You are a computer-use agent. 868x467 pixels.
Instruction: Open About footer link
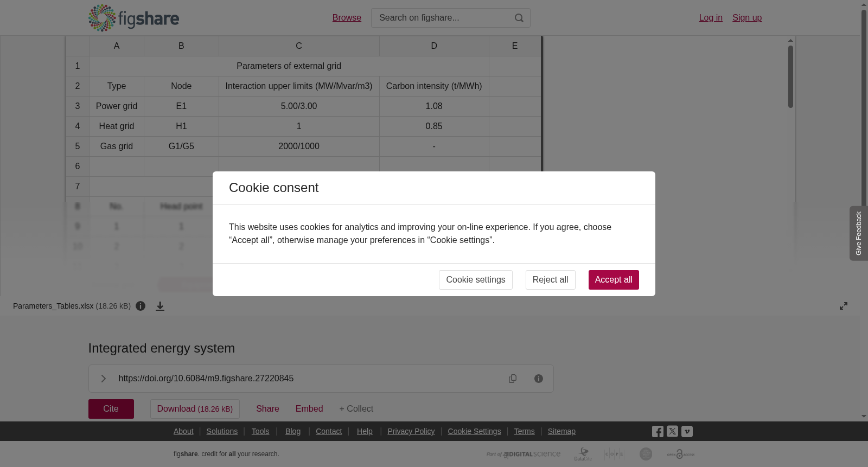click(183, 431)
